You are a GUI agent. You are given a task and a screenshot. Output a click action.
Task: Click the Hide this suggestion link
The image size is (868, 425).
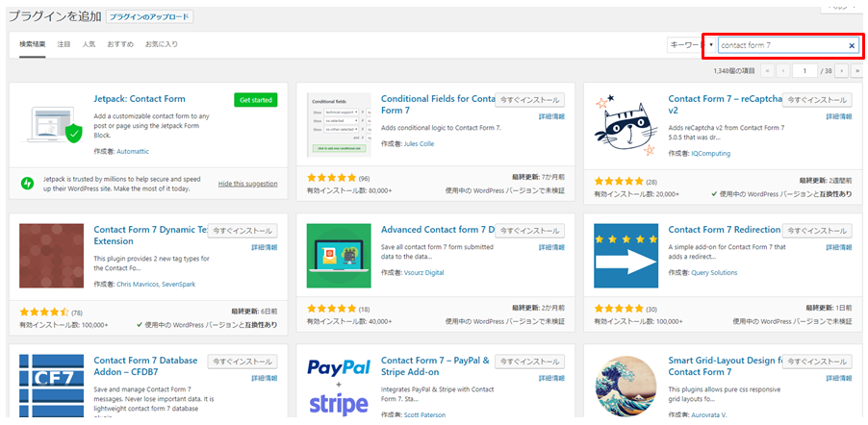tap(248, 184)
